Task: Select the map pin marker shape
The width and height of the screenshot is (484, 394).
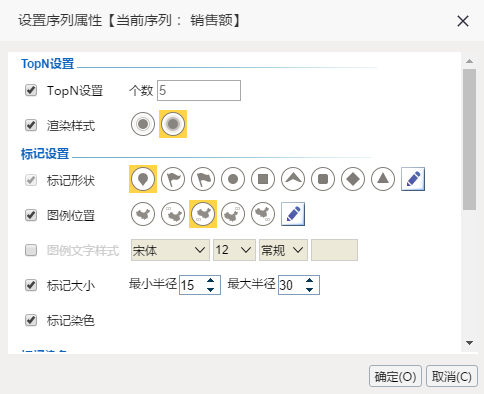Action: point(143,179)
